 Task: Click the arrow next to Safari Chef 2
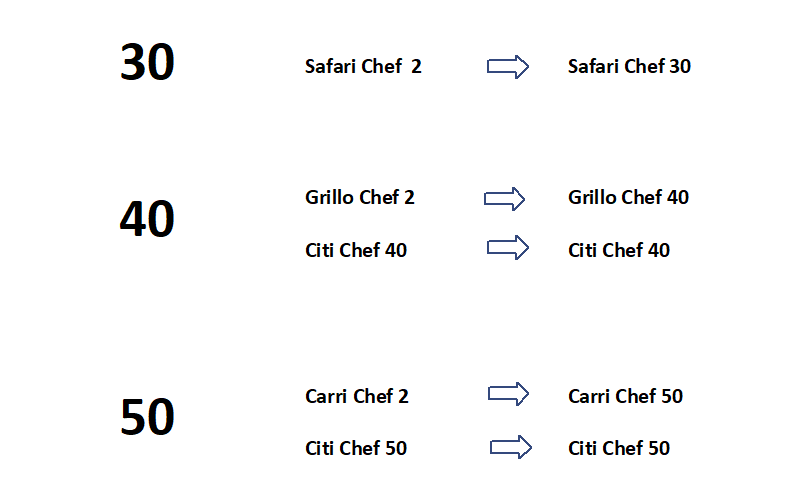coord(508,66)
